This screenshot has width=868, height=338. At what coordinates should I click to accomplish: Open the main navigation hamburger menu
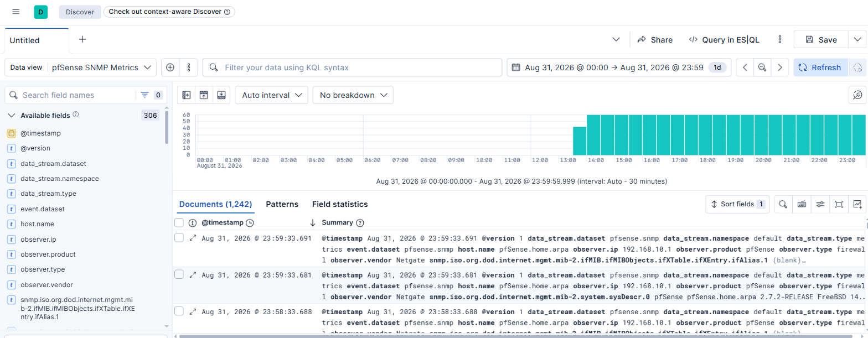coord(15,12)
